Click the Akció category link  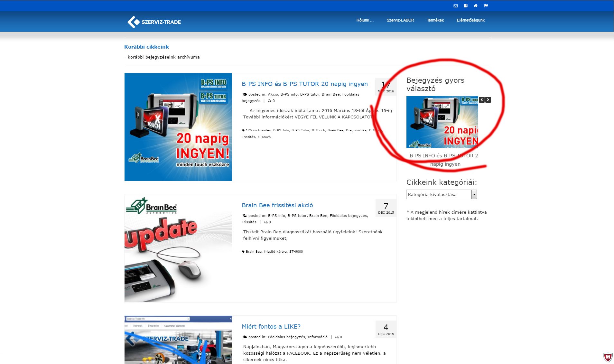(x=273, y=94)
